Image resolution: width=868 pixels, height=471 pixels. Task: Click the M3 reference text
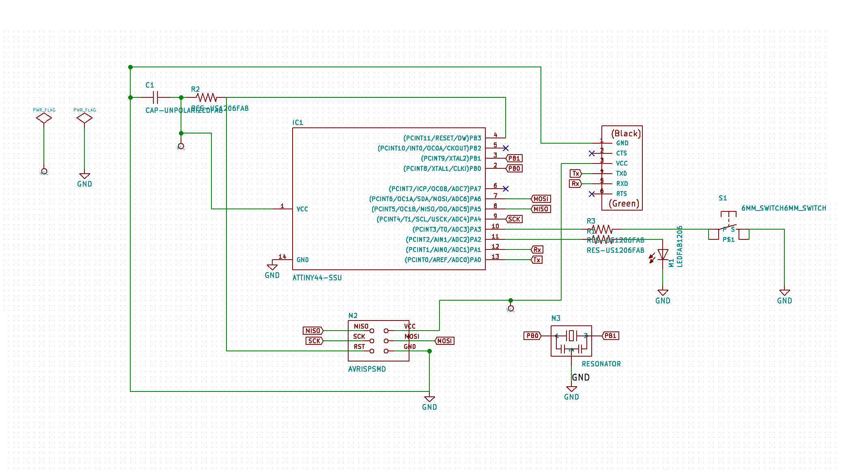[x=556, y=318]
